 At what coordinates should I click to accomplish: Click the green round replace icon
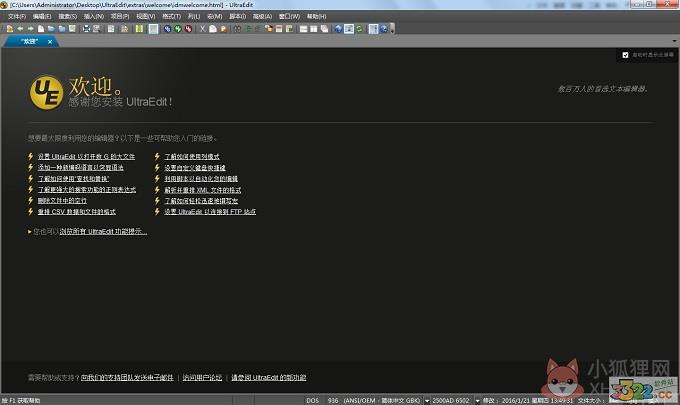pyautogui.click(x=178, y=29)
